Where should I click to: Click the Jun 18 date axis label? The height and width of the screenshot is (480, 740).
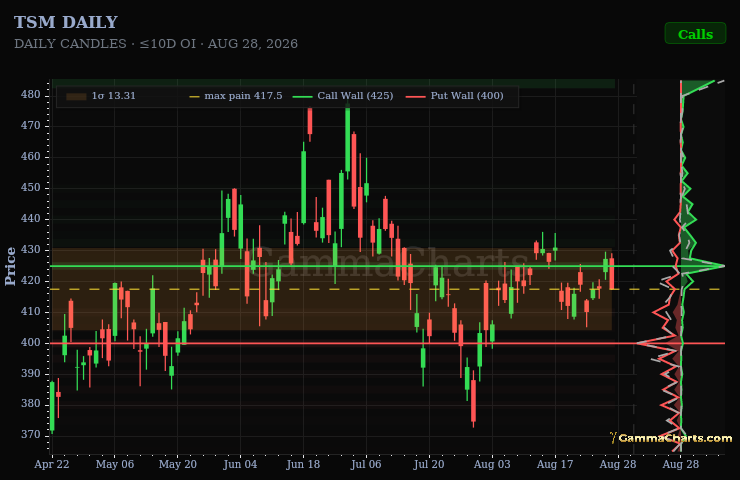(303, 464)
